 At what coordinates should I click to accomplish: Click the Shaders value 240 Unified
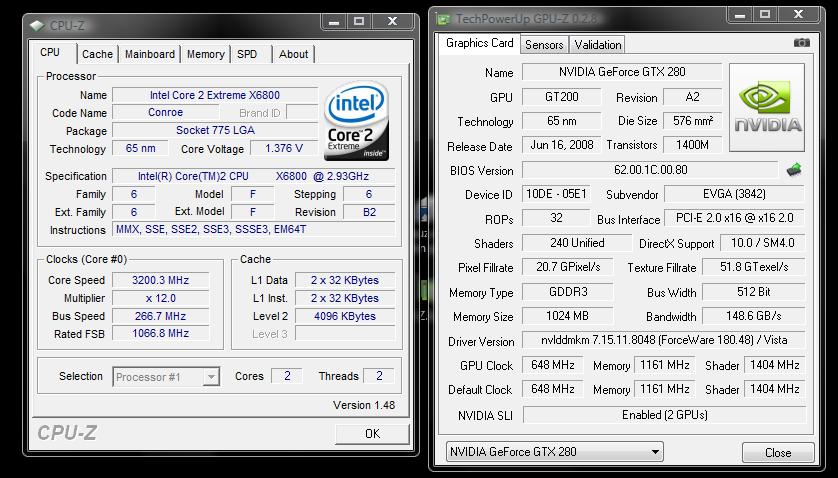[577, 243]
